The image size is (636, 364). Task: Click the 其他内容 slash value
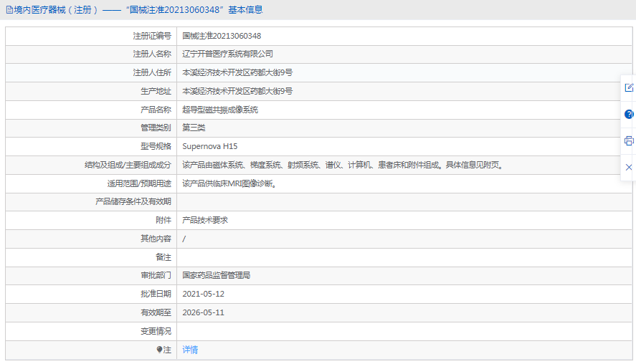184,239
